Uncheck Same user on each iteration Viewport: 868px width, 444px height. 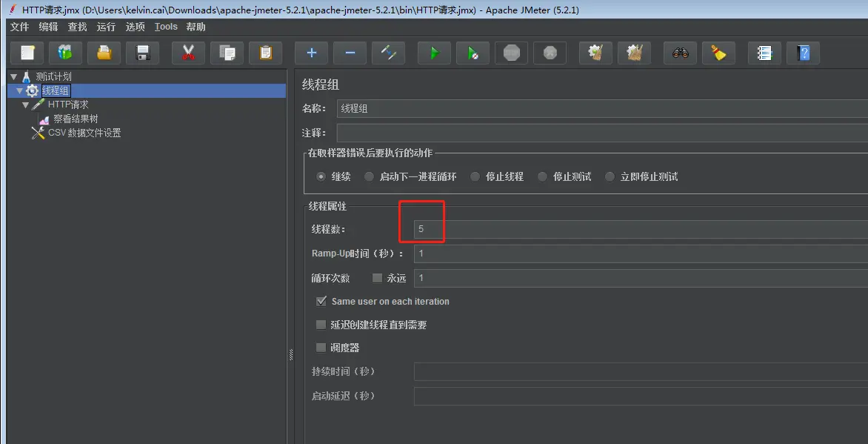pos(321,302)
